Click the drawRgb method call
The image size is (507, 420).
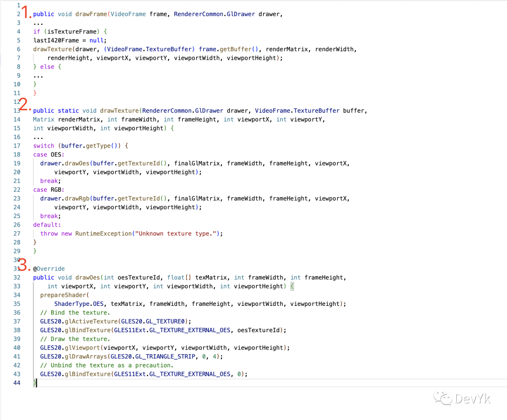tap(77, 198)
